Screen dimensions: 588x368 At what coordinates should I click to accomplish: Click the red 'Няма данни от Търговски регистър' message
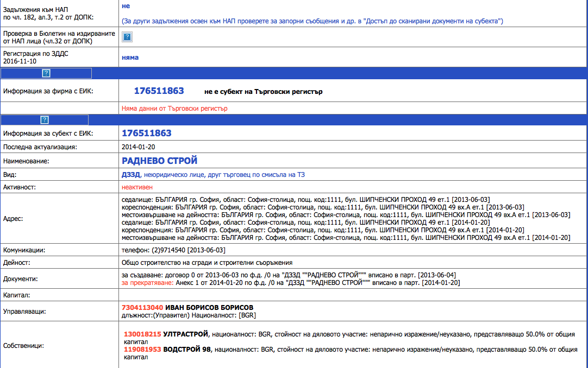click(174, 109)
